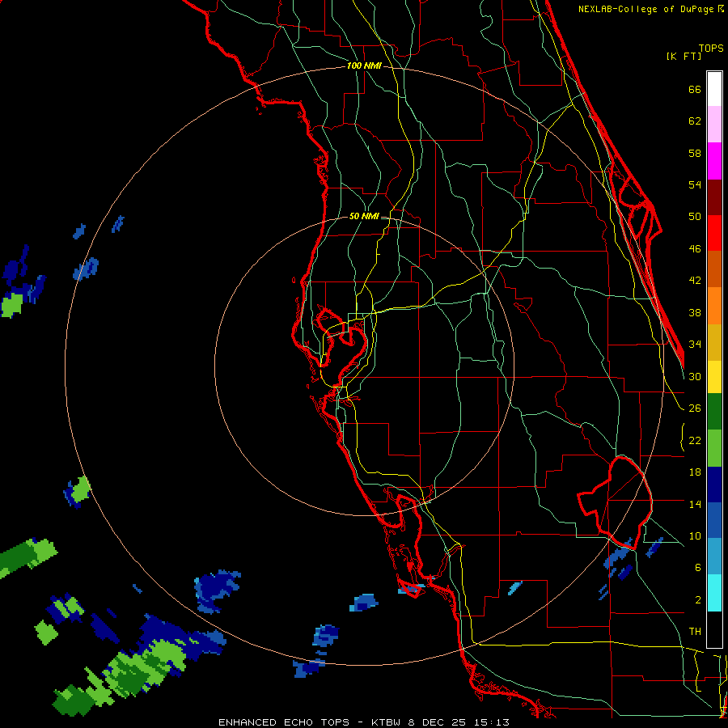Viewport: 728px width, 728px height.
Task: Click the dark green legend swatch
Action: click(x=714, y=412)
